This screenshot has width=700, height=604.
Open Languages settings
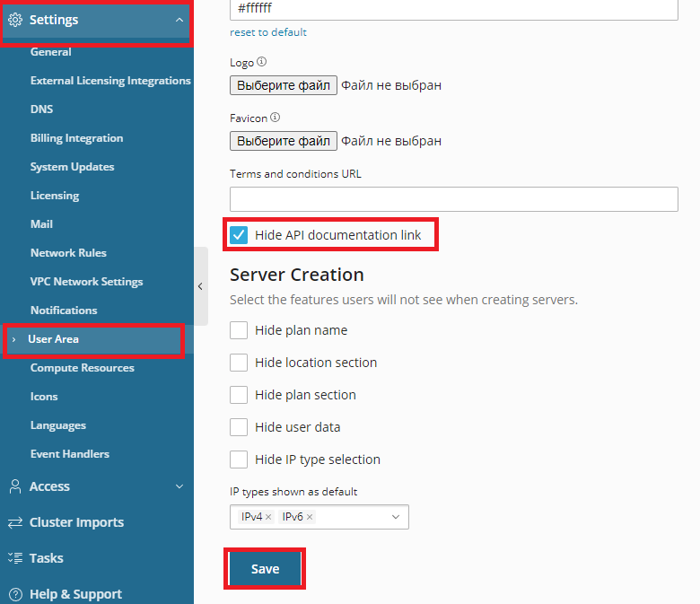58,425
